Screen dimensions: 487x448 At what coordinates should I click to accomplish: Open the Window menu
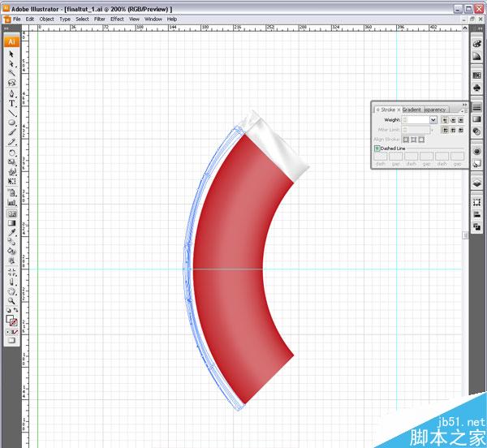click(153, 19)
